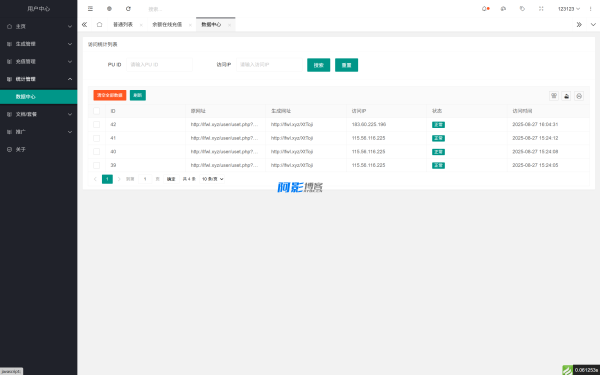The width and height of the screenshot is (600, 375).
Task: Click the green 刷新 button above the table
Action: point(138,95)
